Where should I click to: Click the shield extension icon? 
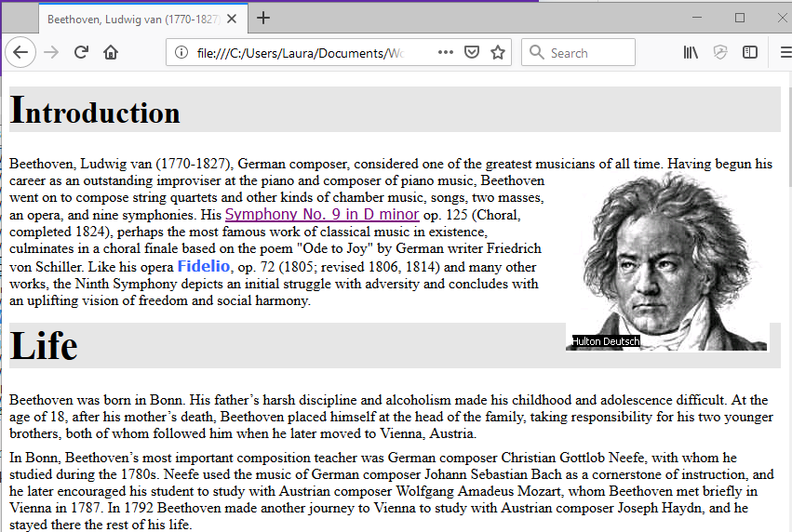coord(720,52)
